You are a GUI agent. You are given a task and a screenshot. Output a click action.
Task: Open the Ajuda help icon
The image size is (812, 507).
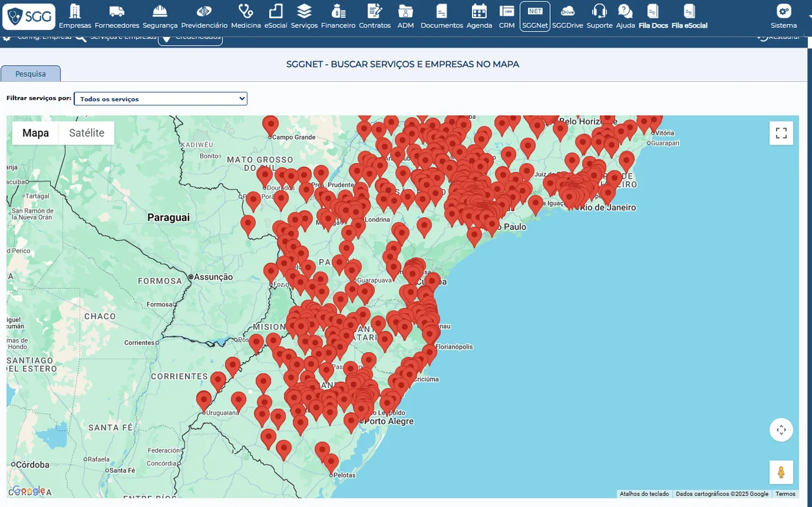[x=625, y=12]
